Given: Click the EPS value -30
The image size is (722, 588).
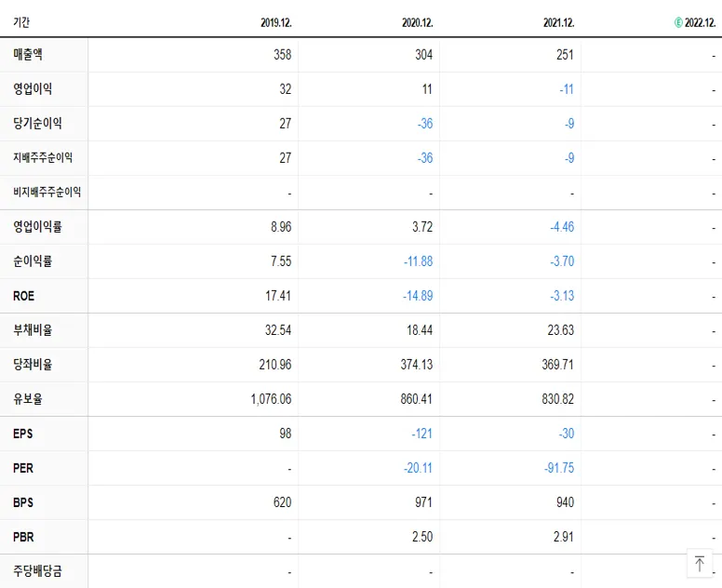Looking at the screenshot, I should (567, 434).
